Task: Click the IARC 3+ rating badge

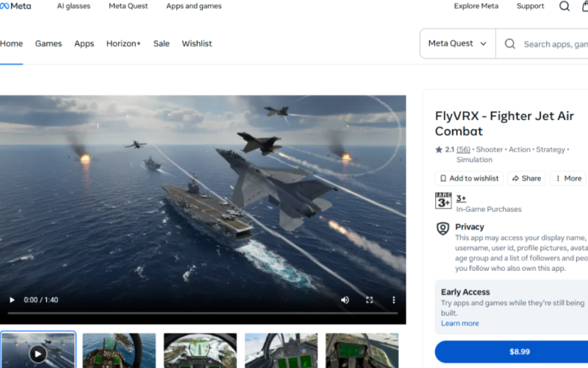Action: pyautogui.click(x=443, y=200)
